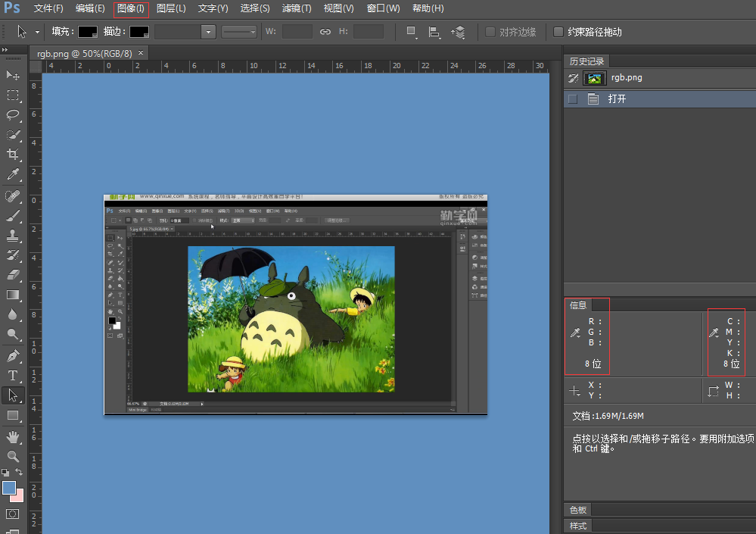The width and height of the screenshot is (756, 534).
Task: Open the 填充 fill color dropdown
Action: point(88,32)
